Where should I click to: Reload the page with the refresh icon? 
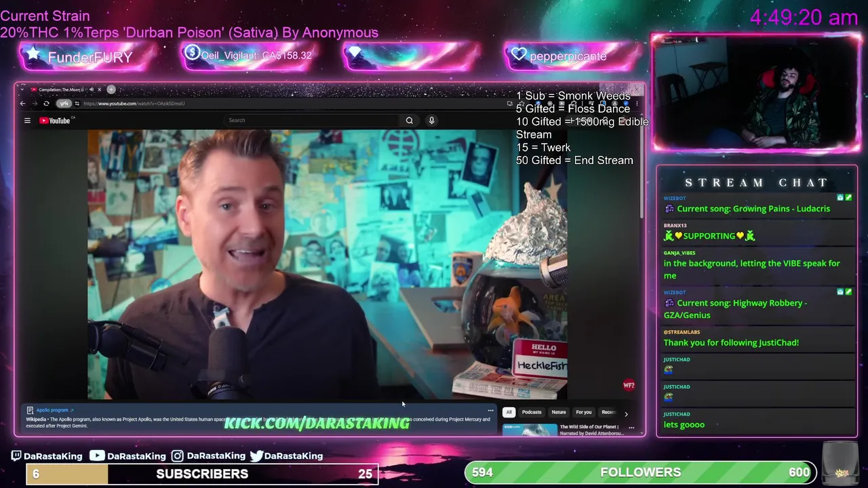(x=46, y=104)
